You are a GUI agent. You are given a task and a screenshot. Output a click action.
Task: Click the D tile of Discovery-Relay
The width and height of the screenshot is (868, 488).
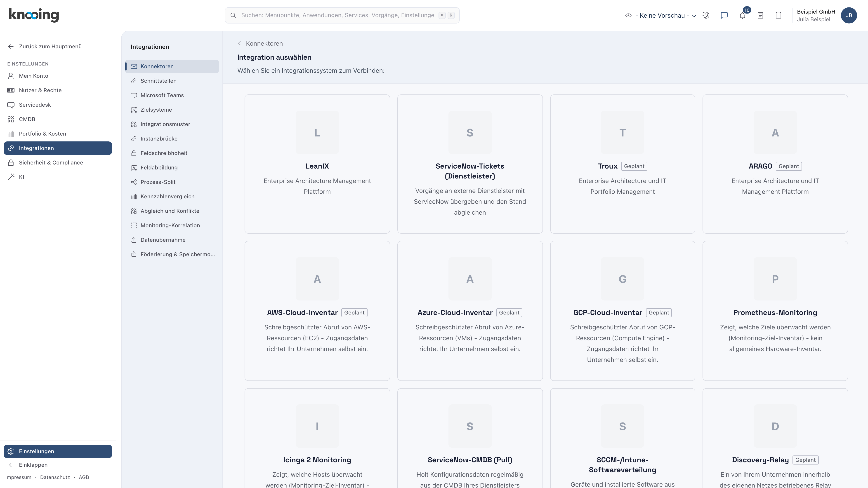tap(775, 426)
